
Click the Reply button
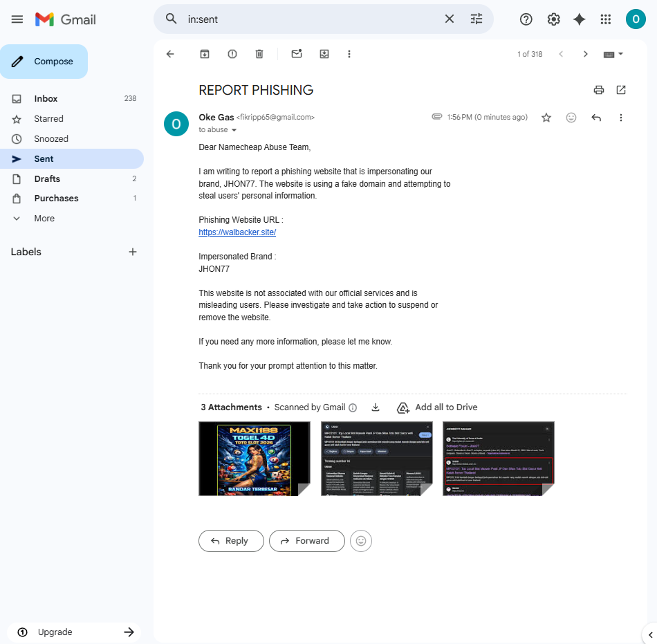[x=231, y=541]
